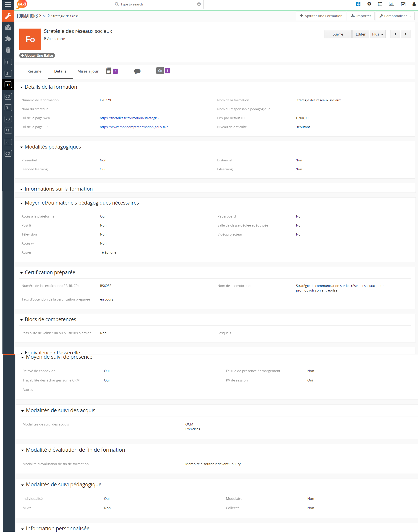418x532 pixels.
Task: Collapse Information personnalisée section
Action: click(x=23, y=529)
